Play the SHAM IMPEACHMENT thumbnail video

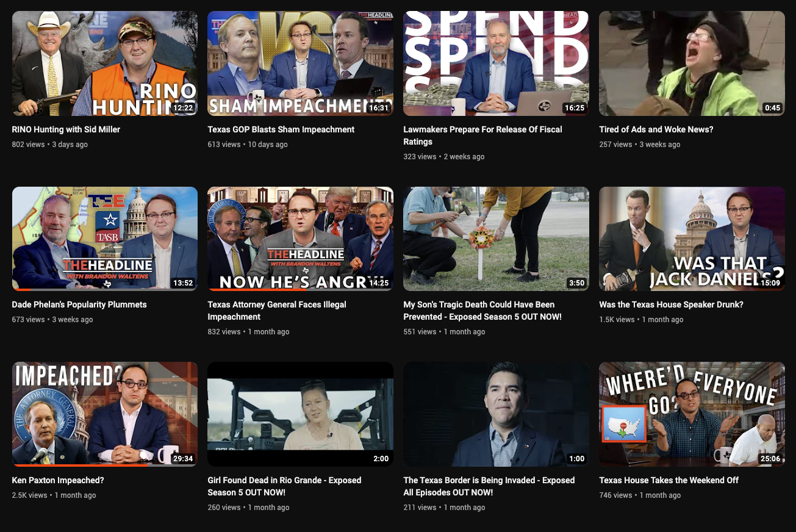300,63
